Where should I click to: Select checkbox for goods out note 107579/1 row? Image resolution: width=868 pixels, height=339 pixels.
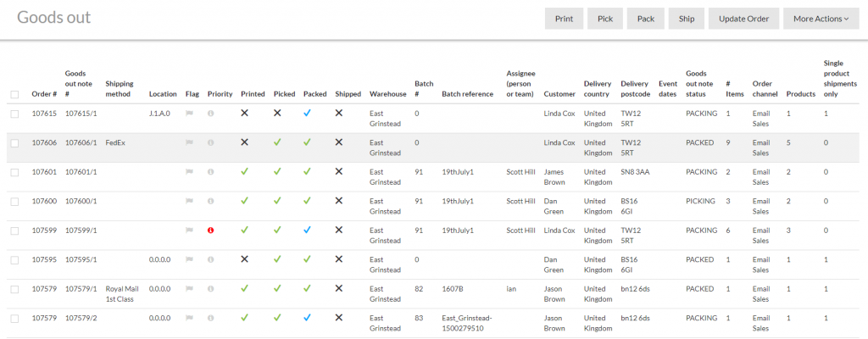coord(14,289)
